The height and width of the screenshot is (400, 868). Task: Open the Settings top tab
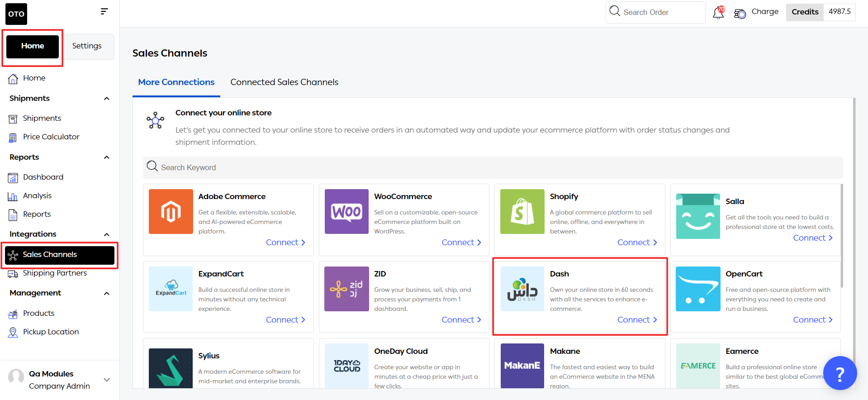87,46
